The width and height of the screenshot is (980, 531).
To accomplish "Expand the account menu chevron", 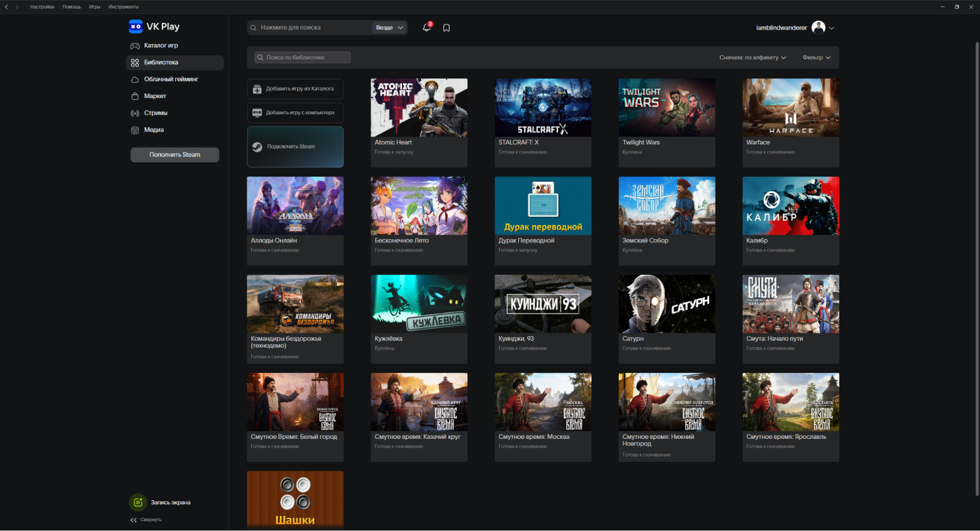I will pyautogui.click(x=831, y=28).
